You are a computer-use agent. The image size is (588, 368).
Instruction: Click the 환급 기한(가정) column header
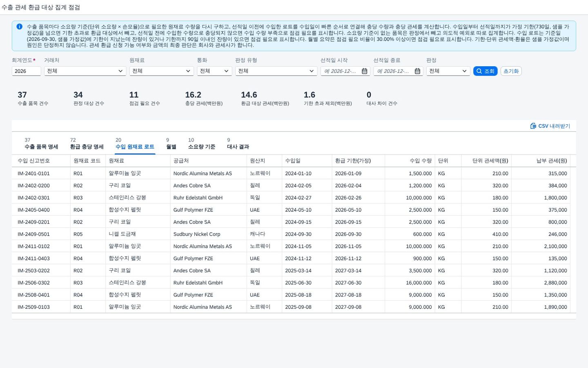pyautogui.click(x=358, y=161)
